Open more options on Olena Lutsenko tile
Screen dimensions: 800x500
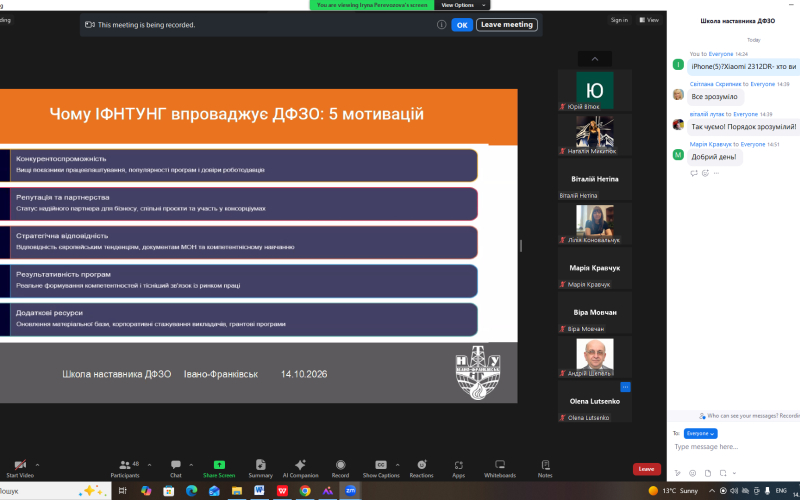click(x=625, y=387)
